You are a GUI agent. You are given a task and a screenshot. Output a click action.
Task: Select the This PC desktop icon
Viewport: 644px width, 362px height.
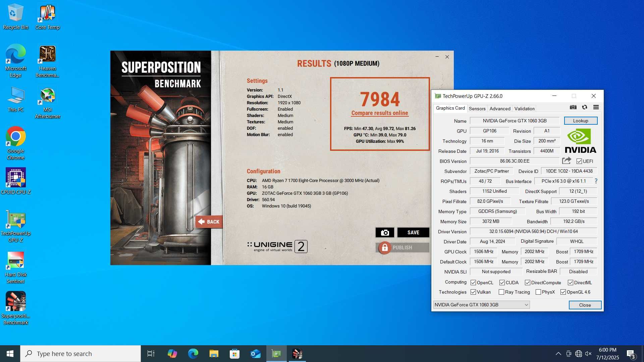click(15, 99)
